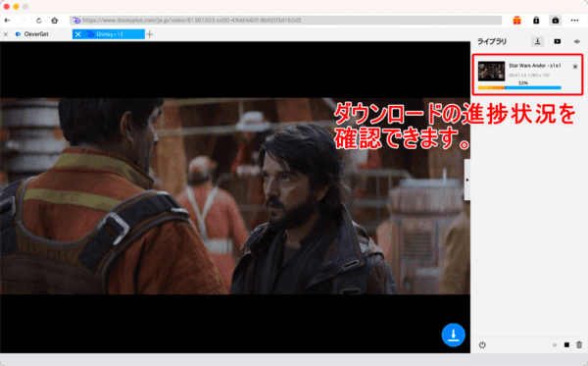The width and height of the screenshot is (588, 366).
Task: Close the CleverGet tab
Action: (6, 34)
